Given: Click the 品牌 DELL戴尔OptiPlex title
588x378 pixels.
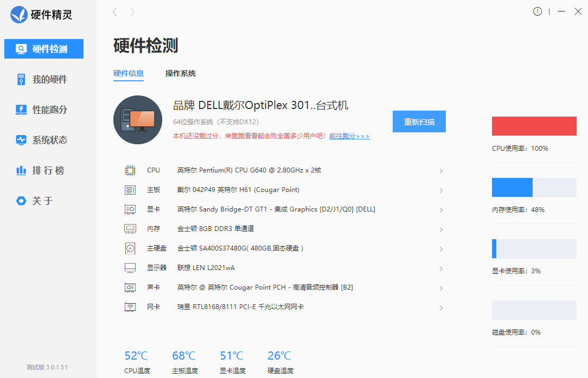Looking at the screenshot, I should point(260,105).
